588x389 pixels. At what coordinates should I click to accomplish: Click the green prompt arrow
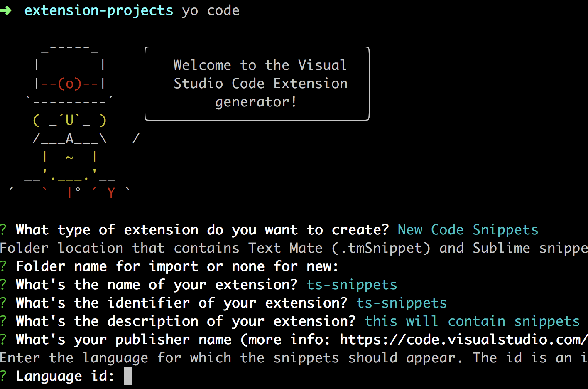(x=6, y=10)
